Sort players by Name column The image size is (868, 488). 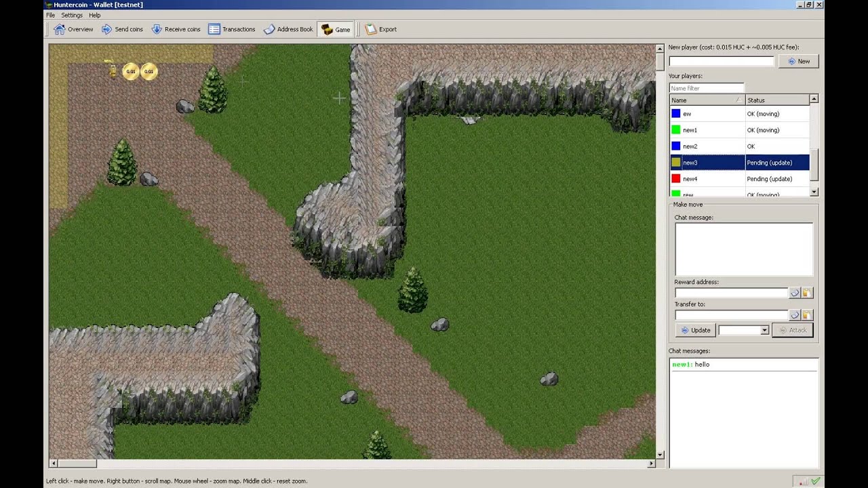(x=707, y=100)
